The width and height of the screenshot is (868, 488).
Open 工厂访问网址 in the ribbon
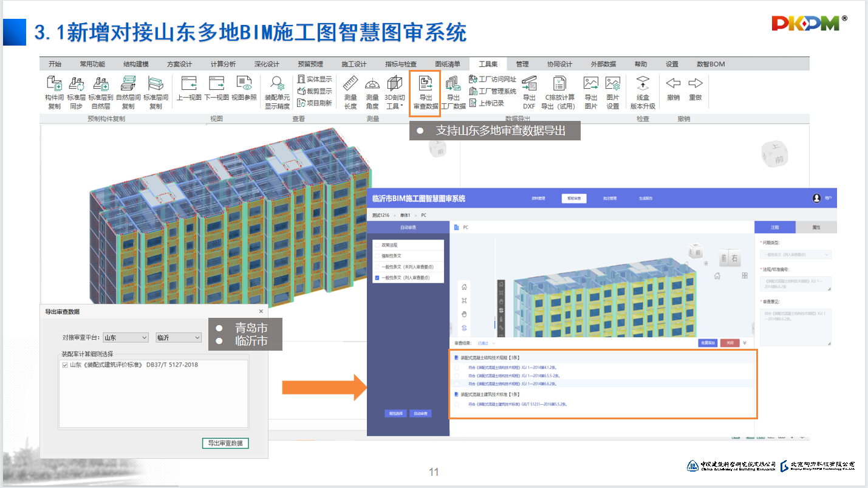pyautogui.click(x=493, y=79)
